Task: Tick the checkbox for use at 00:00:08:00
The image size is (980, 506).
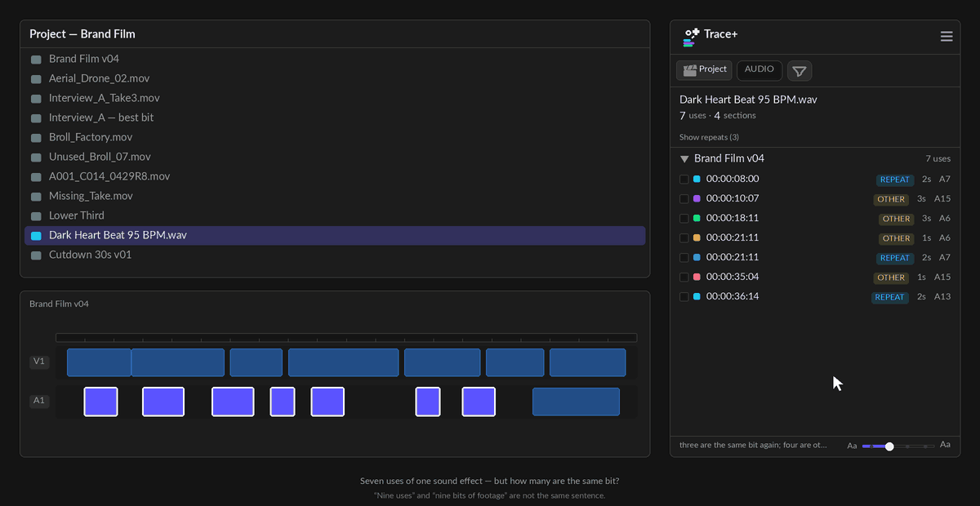Action: point(684,180)
